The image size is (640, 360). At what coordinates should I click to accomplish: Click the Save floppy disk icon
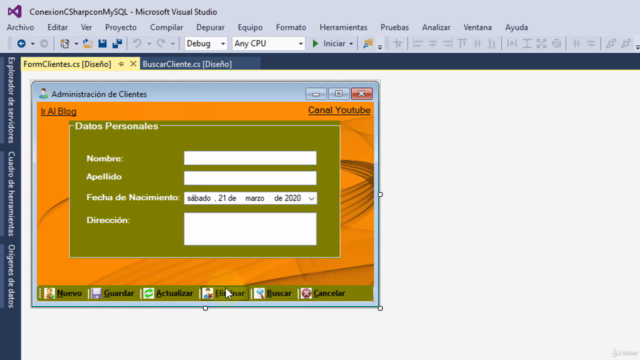pyautogui.click(x=102, y=43)
